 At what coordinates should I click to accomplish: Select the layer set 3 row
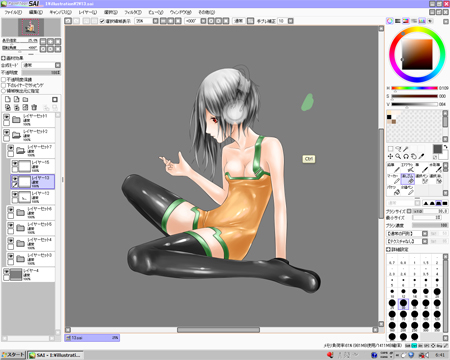point(31,259)
